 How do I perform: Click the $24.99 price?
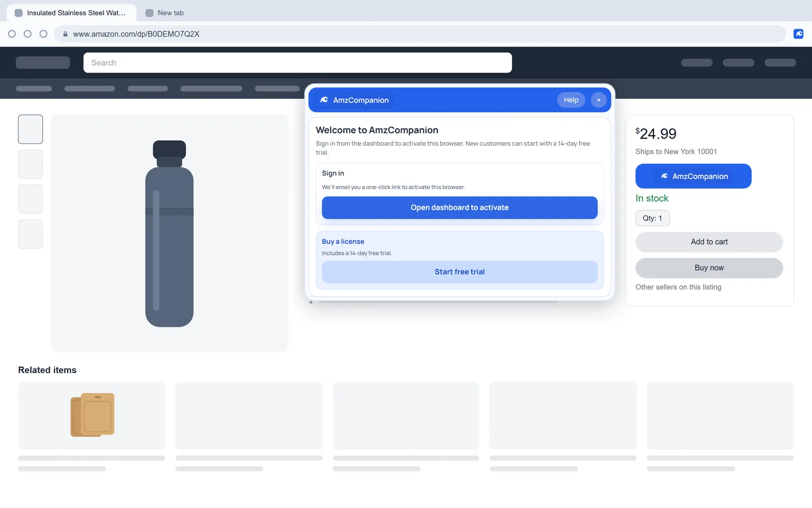click(656, 134)
